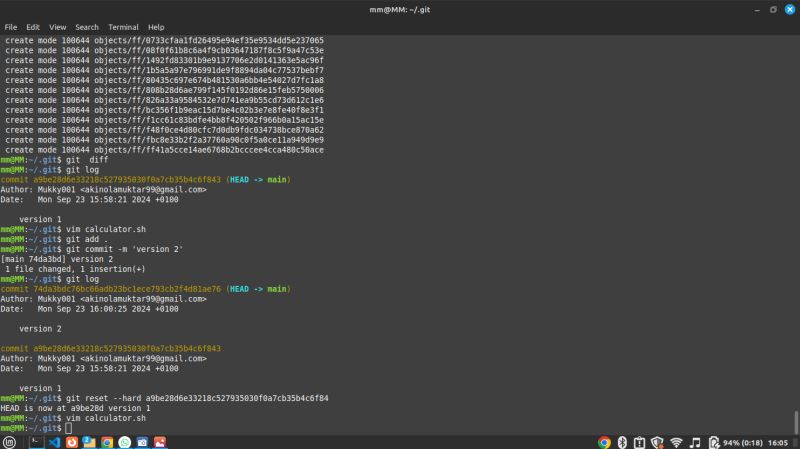Open the image viewer taskbar icon
Viewport: 800px width, 449px height.
pos(160,441)
